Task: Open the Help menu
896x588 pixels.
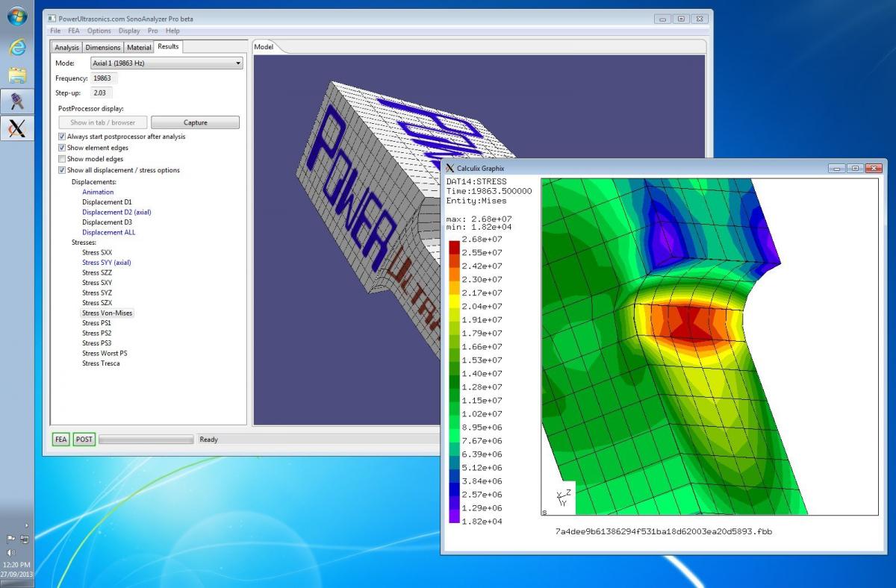Action: tap(172, 31)
